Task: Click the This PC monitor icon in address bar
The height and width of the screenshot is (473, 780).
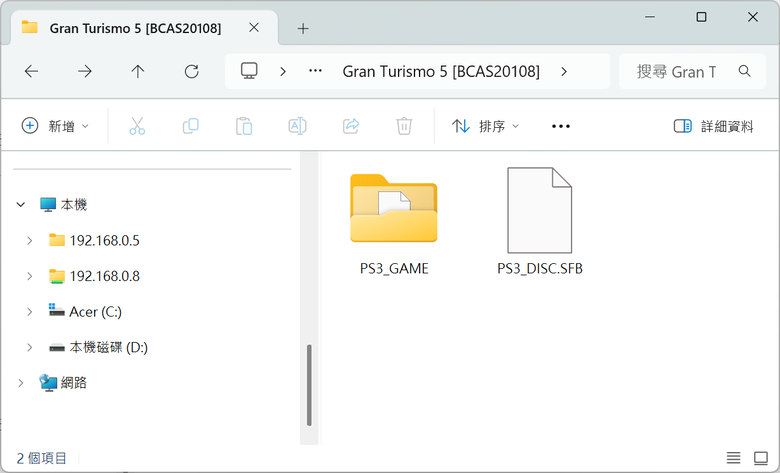Action: [249, 71]
